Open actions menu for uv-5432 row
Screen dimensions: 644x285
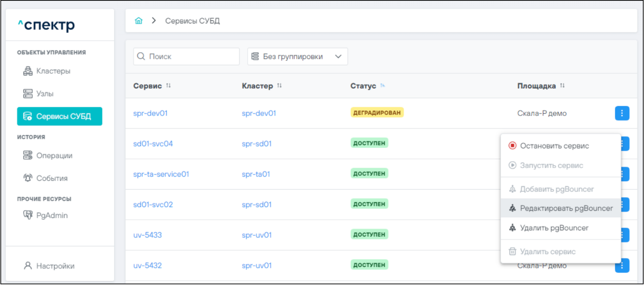[x=622, y=265]
